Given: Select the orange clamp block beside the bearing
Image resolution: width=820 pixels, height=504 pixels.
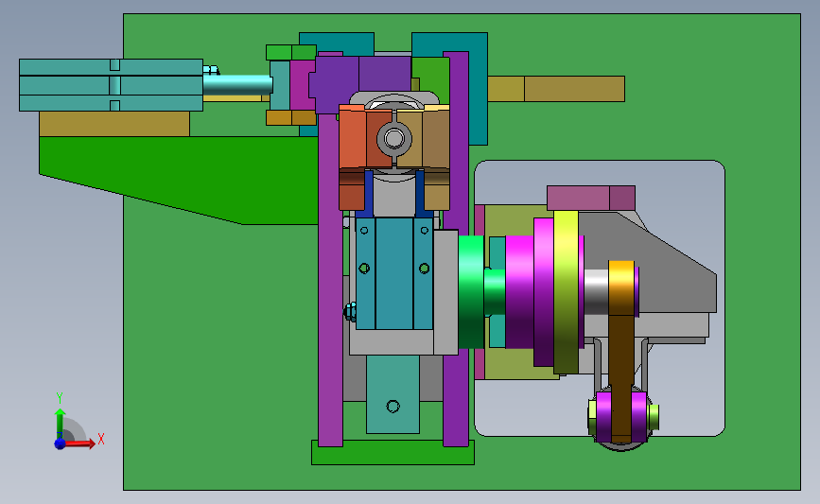Looking at the screenshot, I should click(353, 137).
